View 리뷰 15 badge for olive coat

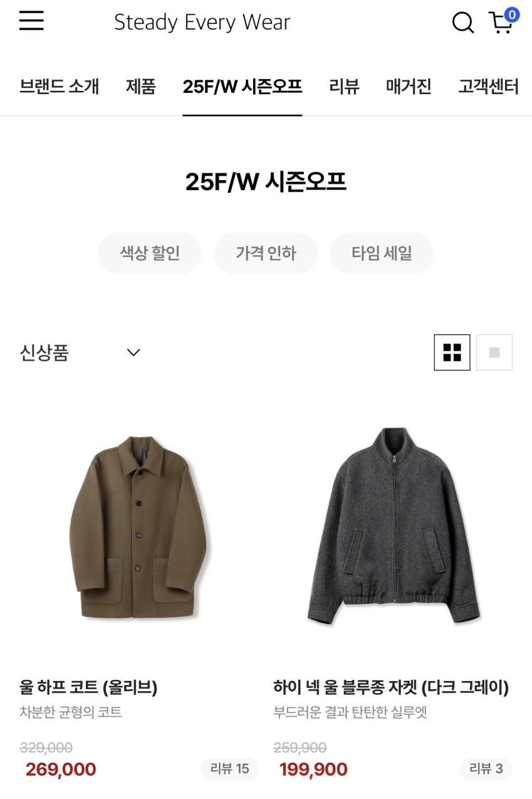[229, 769]
